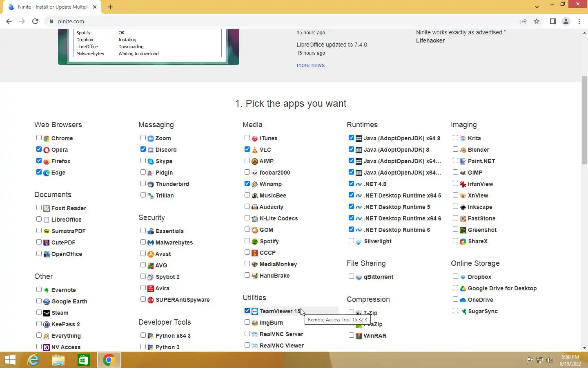Reload the page
This screenshot has width=588, height=368.
click(x=35, y=21)
